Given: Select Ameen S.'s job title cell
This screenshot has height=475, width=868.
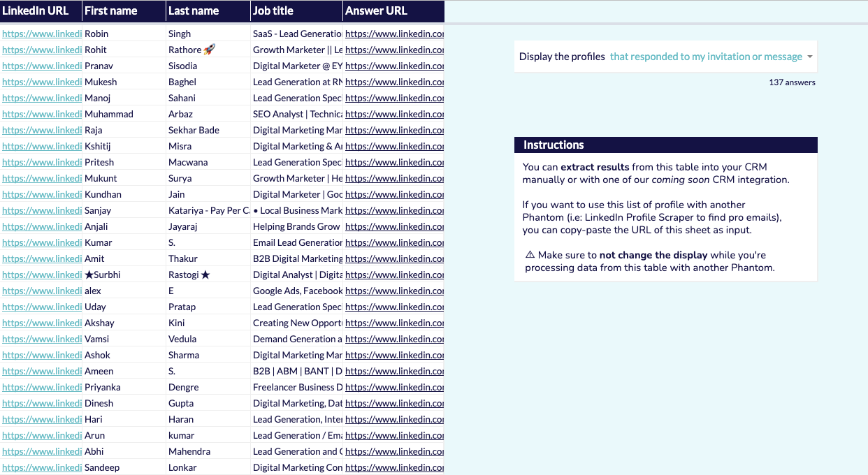Looking at the screenshot, I should 297,371.
